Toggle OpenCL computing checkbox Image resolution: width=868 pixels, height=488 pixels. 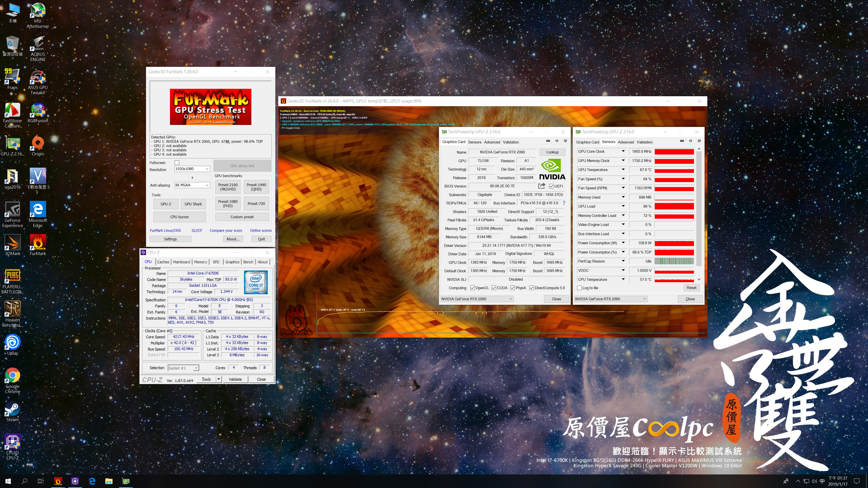tap(472, 288)
